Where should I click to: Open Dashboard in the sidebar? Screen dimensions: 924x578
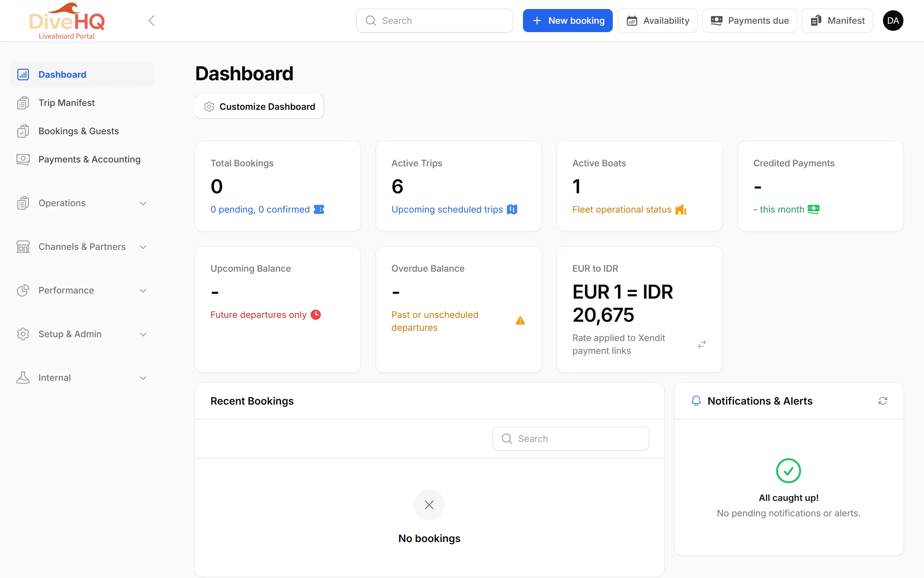tap(82, 74)
